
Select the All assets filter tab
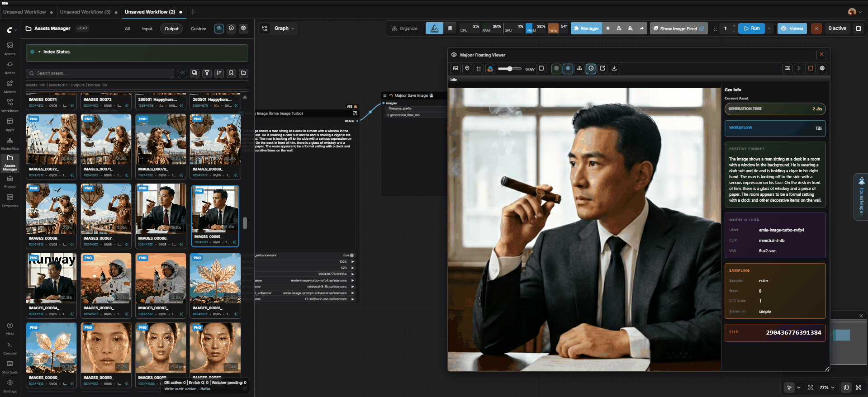tap(127, 29)
